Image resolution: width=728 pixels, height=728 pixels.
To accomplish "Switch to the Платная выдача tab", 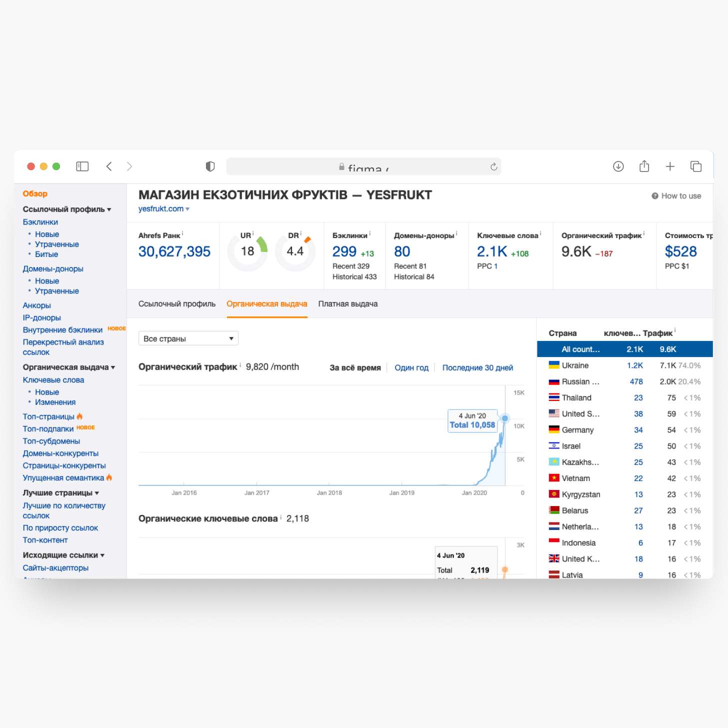I will tap(347, 304).
